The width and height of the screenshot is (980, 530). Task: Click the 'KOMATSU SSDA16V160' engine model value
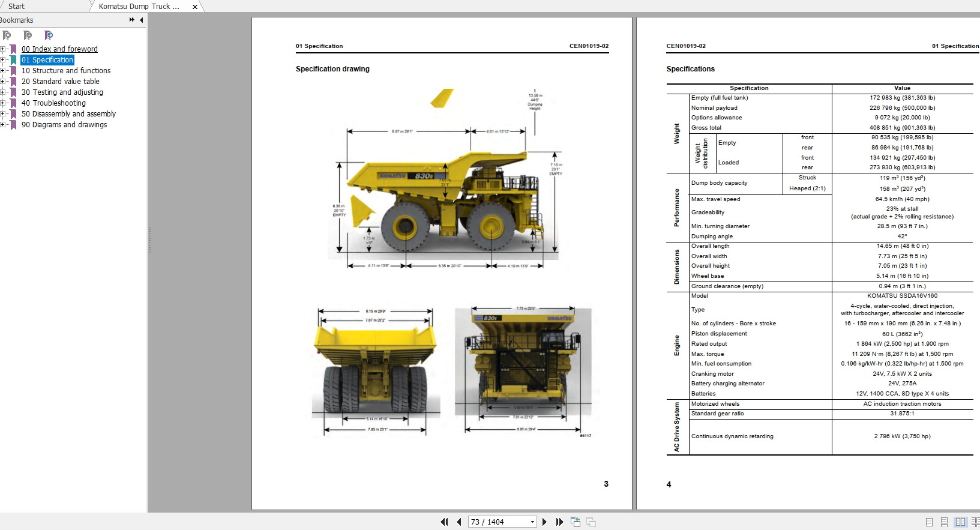pos(902,296)
